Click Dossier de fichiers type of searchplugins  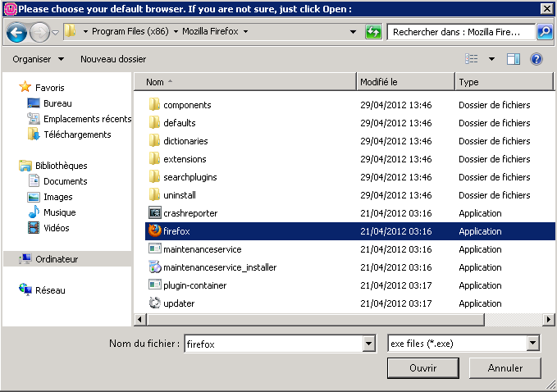coord(495,177)
